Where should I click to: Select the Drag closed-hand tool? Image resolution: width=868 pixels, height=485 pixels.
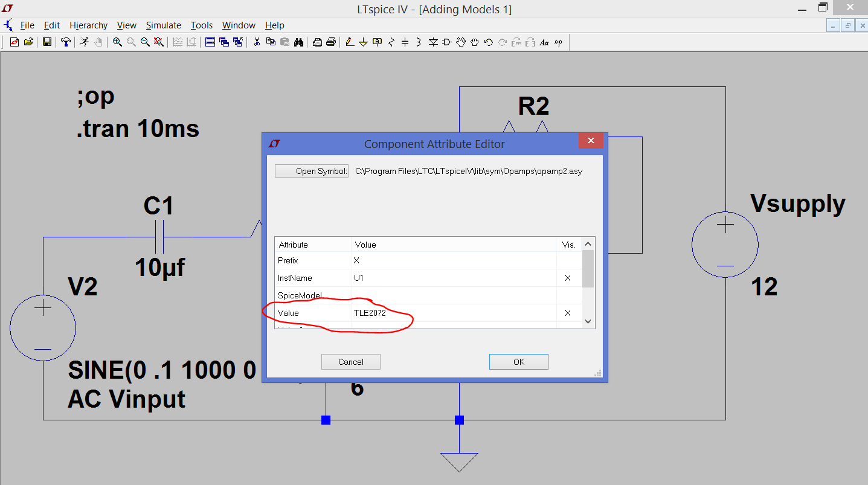pyautogui.click(x=475, y=42)
